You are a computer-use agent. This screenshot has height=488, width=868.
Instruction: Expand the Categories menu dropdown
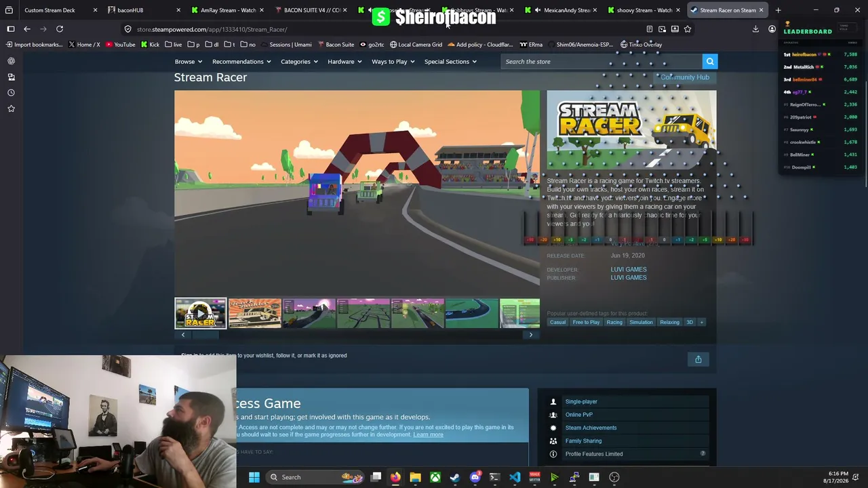coord(299,62)
